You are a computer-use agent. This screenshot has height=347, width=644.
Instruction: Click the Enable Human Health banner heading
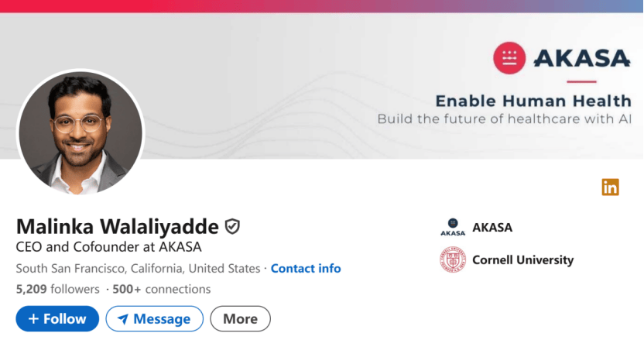coord(533,101)
